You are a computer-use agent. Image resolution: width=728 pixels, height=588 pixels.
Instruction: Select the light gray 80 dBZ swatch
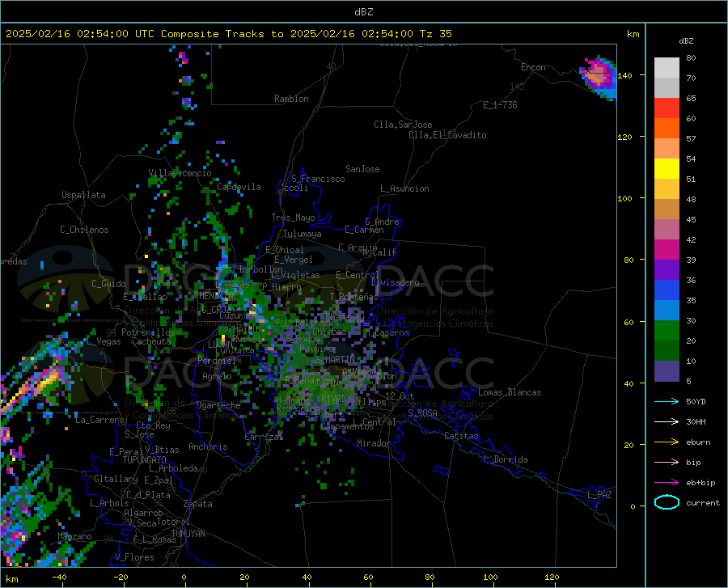tap(667, 67)
